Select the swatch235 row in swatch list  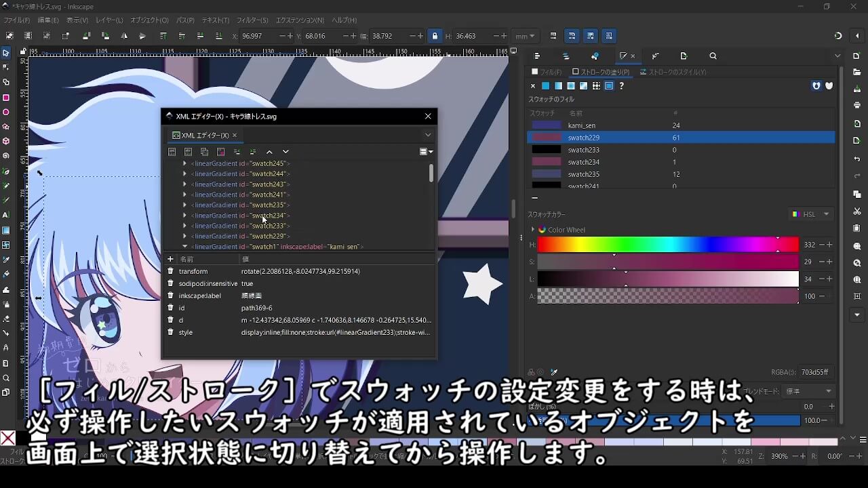681,174
